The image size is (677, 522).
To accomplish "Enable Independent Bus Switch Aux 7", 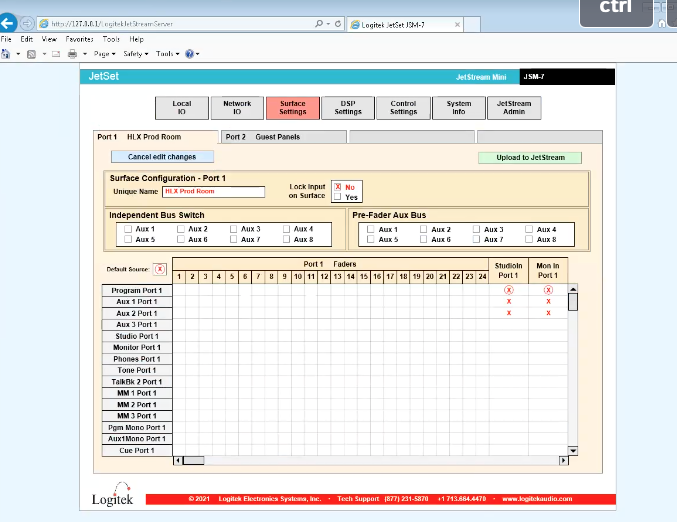I will tap(234, 239).
